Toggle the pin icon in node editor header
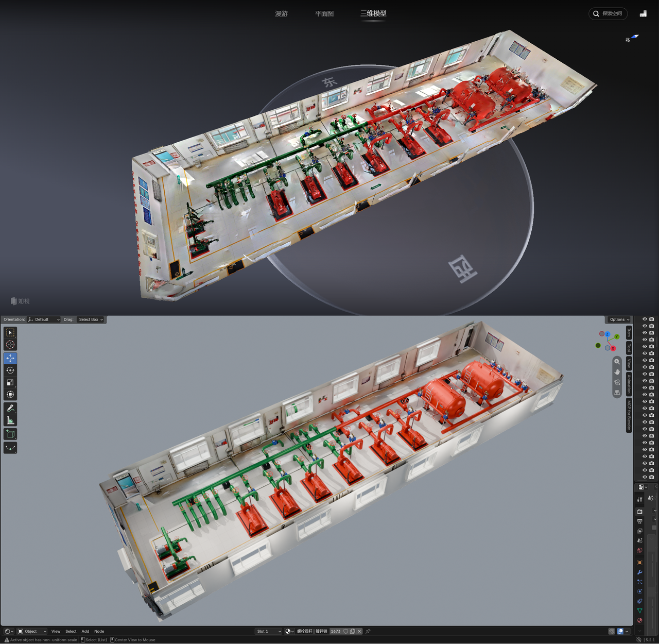The height and width of the screenshot is (644, 659). pyautogui.click(x=368, y=631)
